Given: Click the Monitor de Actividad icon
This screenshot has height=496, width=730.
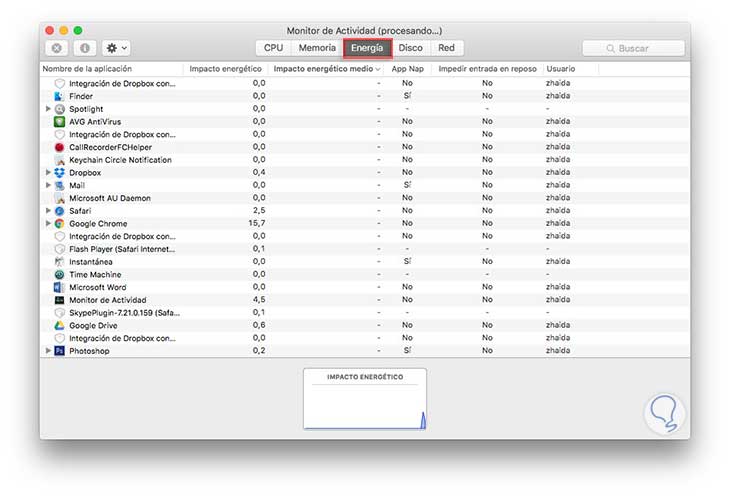Looking at the screenshot, I should coord(59,300).
